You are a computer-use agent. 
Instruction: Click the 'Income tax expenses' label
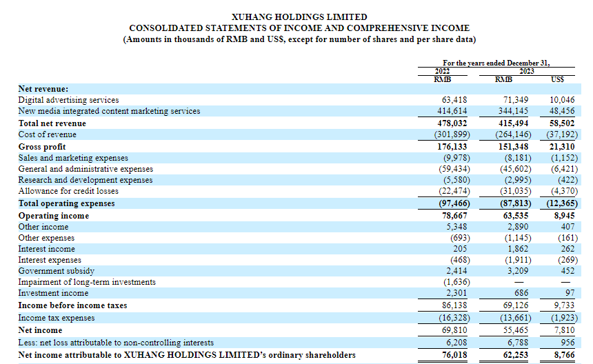point(57,318)
